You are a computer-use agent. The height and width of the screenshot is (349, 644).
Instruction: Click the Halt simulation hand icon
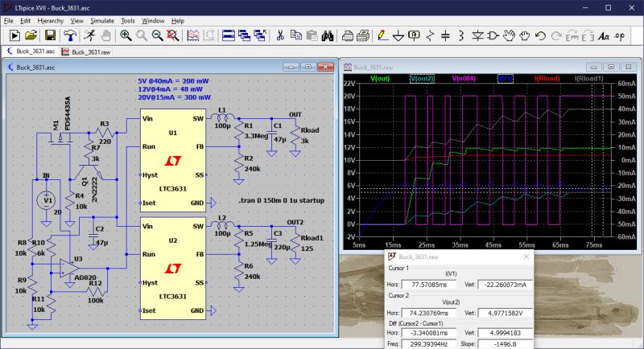[105, 35]
